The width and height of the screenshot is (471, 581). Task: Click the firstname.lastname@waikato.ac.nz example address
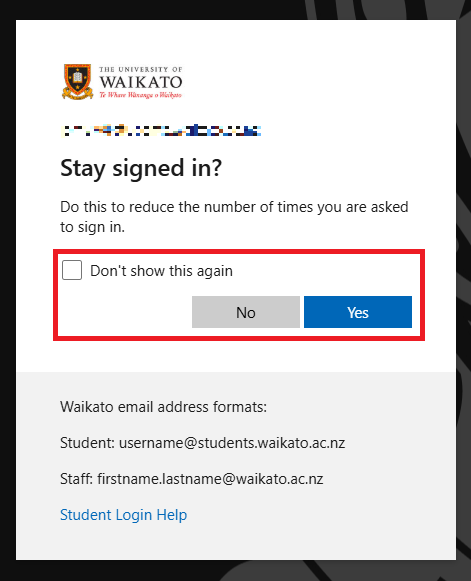click(210, 479)
